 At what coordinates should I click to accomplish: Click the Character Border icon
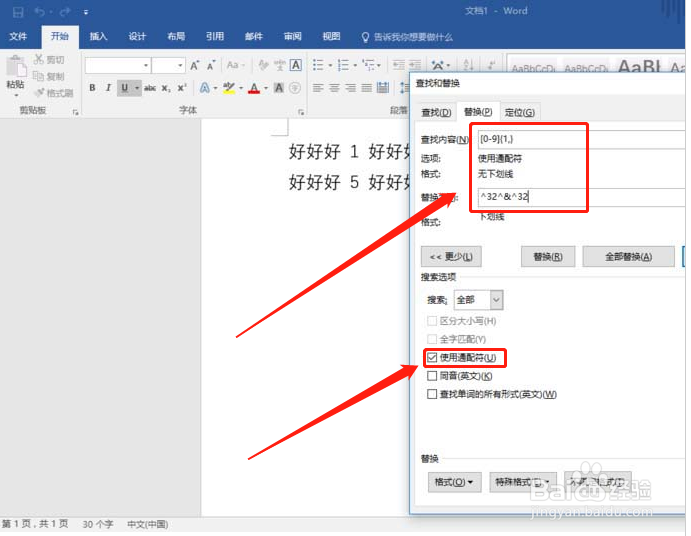coord(296,65)
